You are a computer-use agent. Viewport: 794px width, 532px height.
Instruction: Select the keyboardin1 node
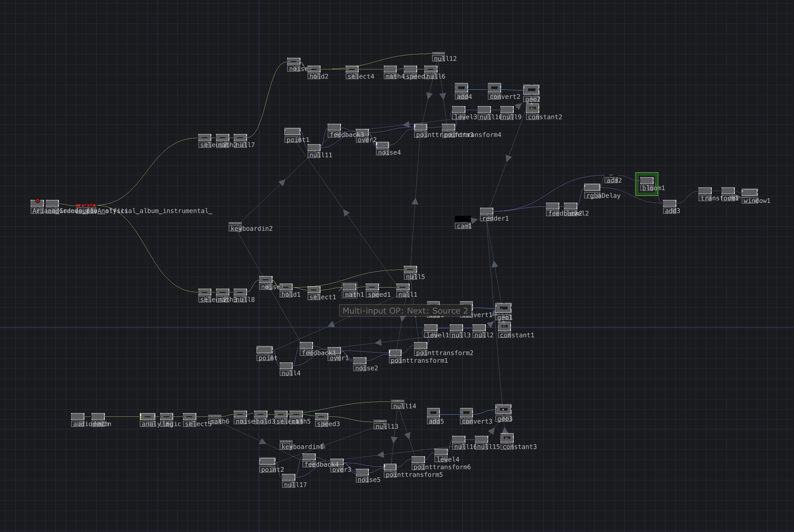coord(286,442)
